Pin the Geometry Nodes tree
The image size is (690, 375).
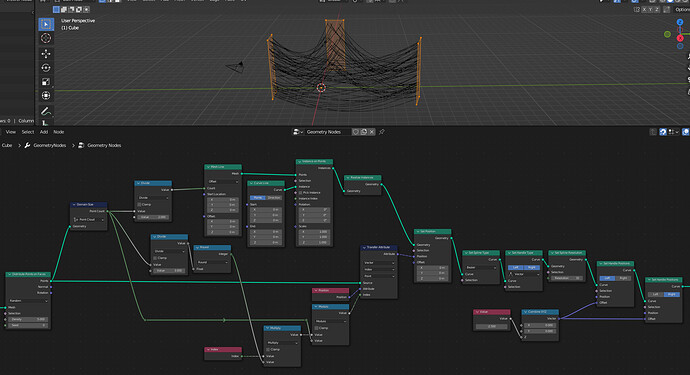[x=382, y=132]
